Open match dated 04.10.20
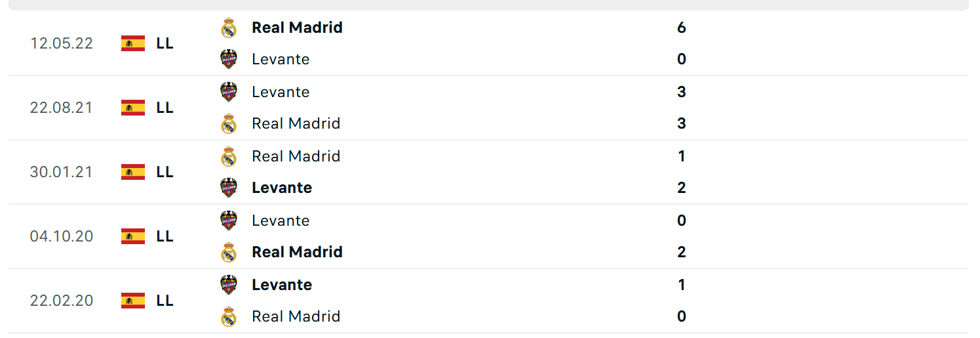This screenshot has width=980, height=338. [x=488, y=236]
